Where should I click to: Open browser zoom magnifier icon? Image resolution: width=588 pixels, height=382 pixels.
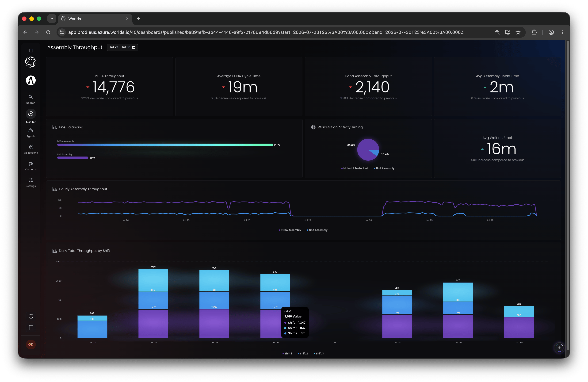(497, 32)
